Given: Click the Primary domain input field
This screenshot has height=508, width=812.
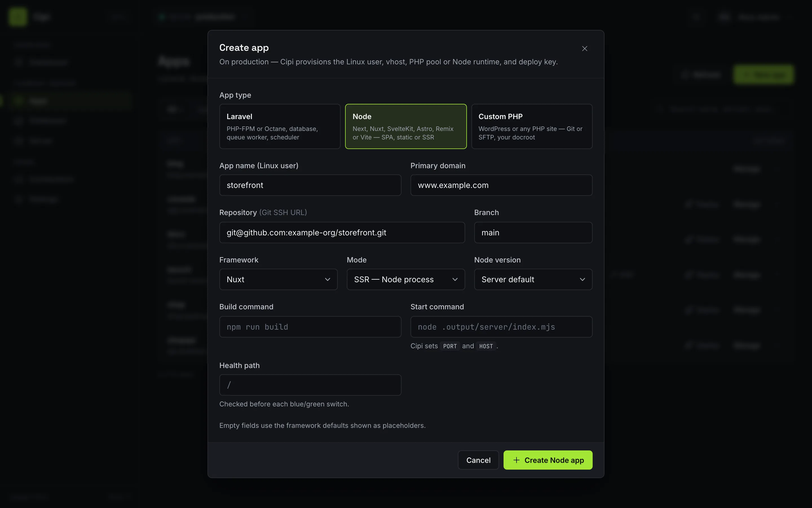Looking at the screenshot, I should 501,185.
